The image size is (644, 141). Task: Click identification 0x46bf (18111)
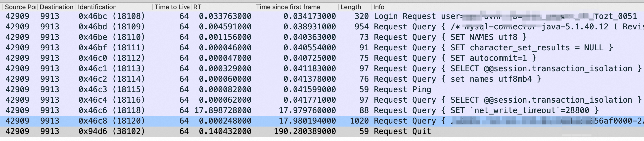pyautogui.click(x=112, y=48)
